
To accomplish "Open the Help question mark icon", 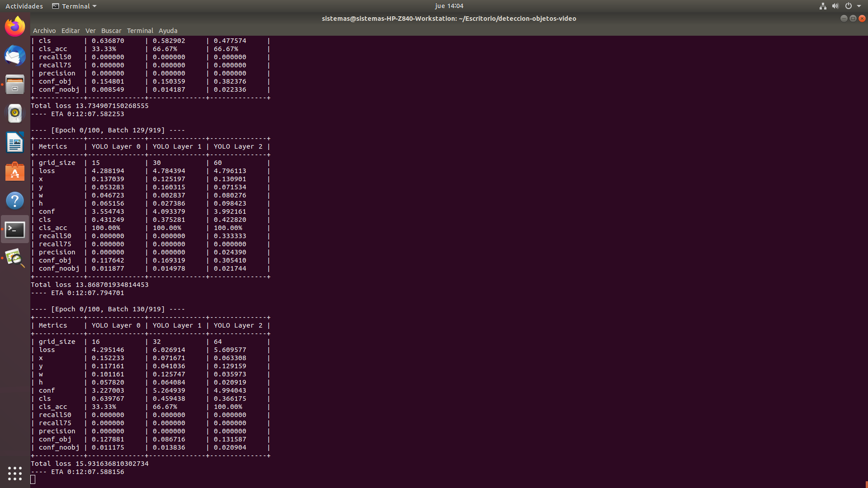I will pos(15,201).
